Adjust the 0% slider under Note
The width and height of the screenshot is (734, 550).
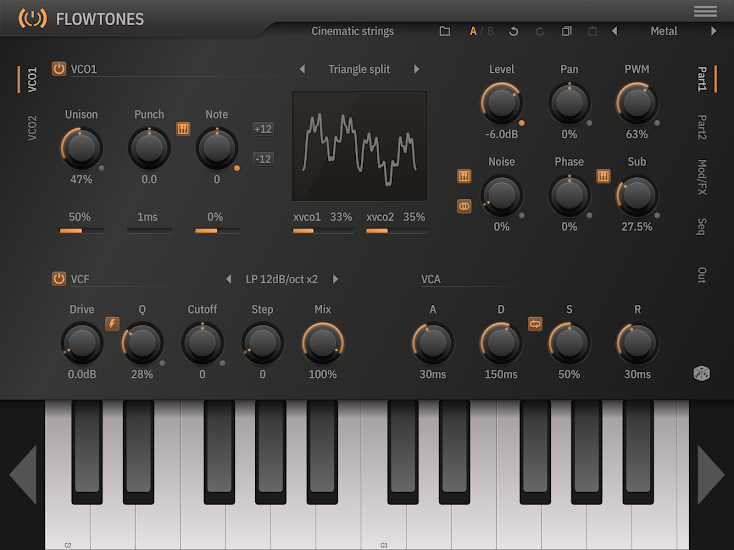[x=217, y=230]
